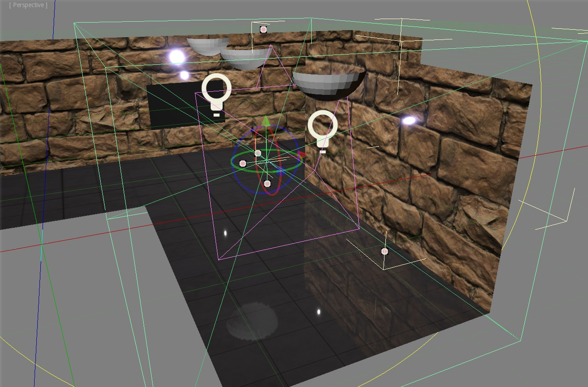Image resolution: width=588 pixels, height=387 pixels.
Task: Select the upper pink marker near the gizmo center
Action: coord(258,153)
